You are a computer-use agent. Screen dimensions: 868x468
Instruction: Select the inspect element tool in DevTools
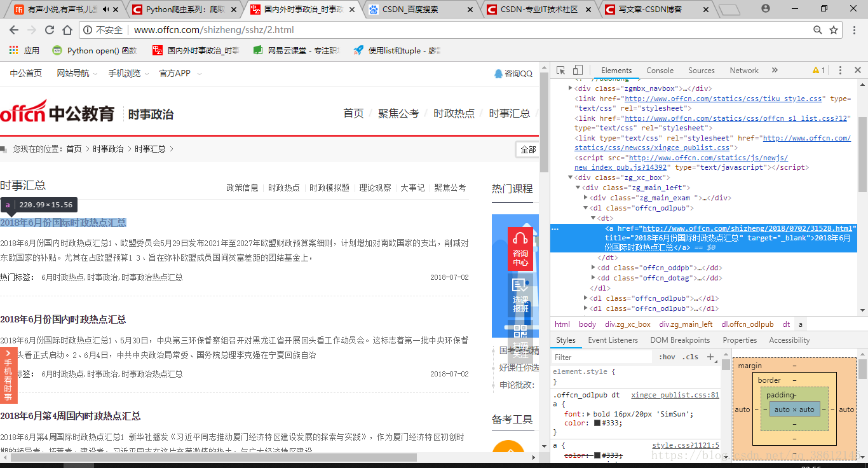(560, 69)
